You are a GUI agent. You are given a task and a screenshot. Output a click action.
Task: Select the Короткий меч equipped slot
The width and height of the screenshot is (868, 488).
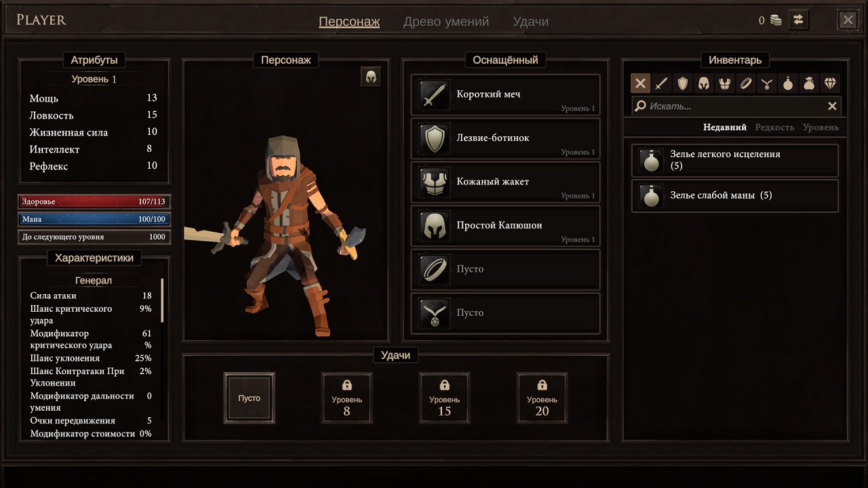pyautogui.click(x=506, y=94)
